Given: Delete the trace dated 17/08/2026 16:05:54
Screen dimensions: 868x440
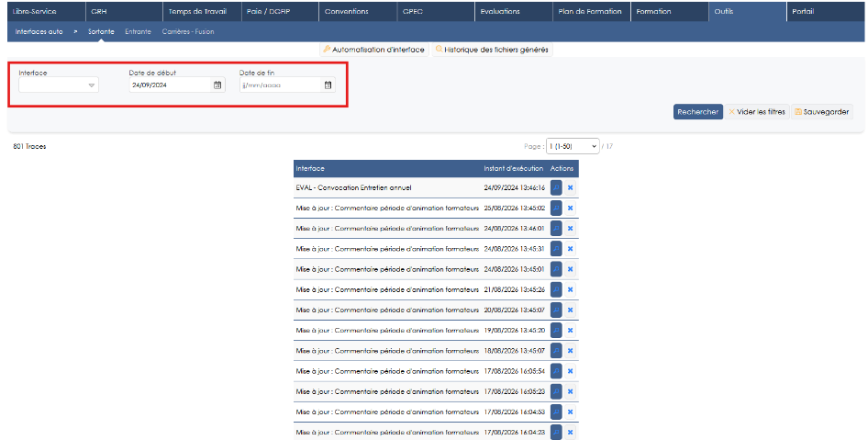Looking at the screenshot, I should click(x=570, y=371).
